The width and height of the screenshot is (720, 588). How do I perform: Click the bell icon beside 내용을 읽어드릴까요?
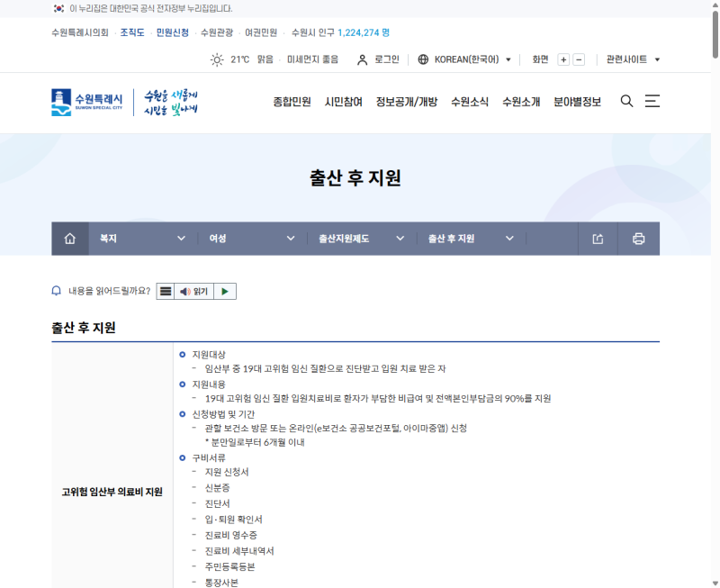[x=57, y=291]
